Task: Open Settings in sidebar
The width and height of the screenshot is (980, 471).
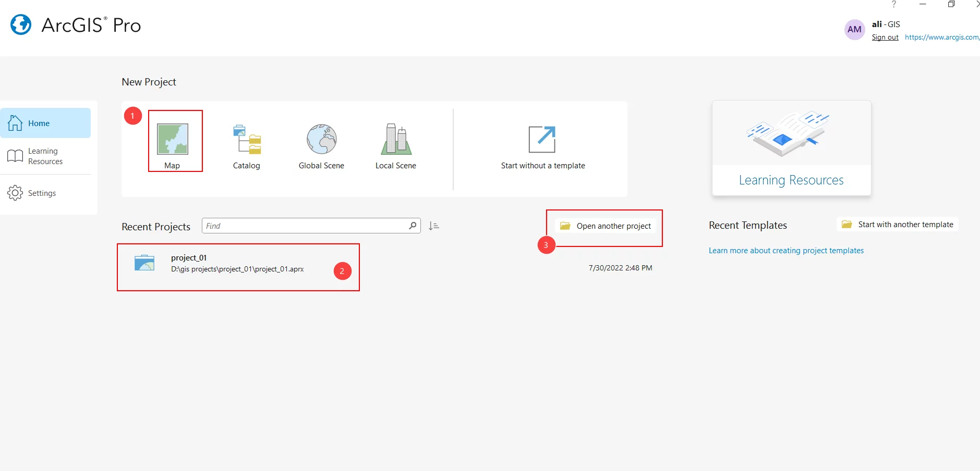Action: click(45, 193)
